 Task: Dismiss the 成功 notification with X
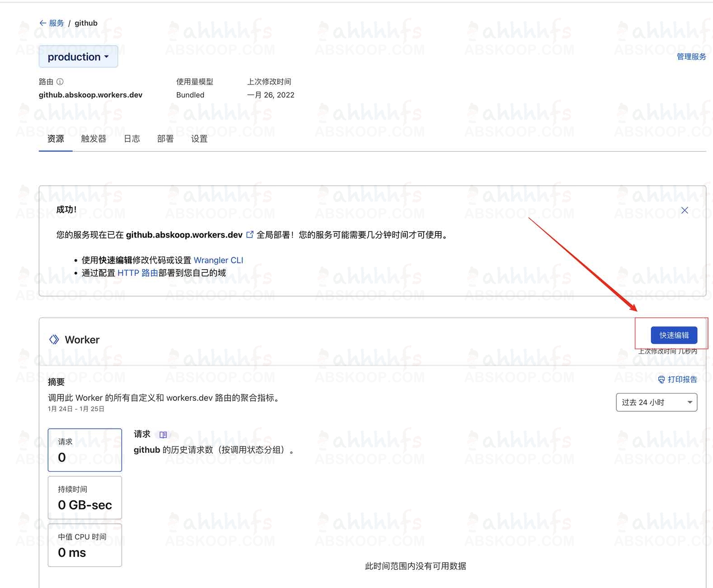point(685,210)
